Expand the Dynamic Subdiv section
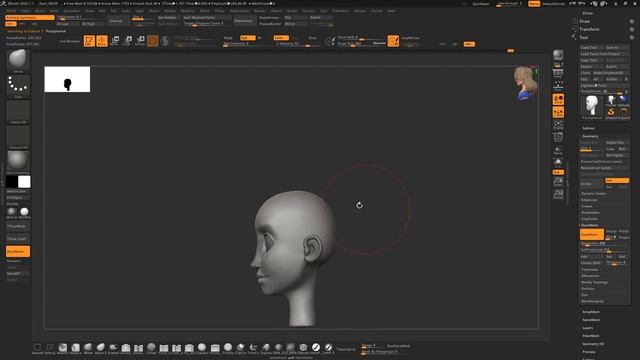This screenshot has height=360, width=640. pos(594,193)
